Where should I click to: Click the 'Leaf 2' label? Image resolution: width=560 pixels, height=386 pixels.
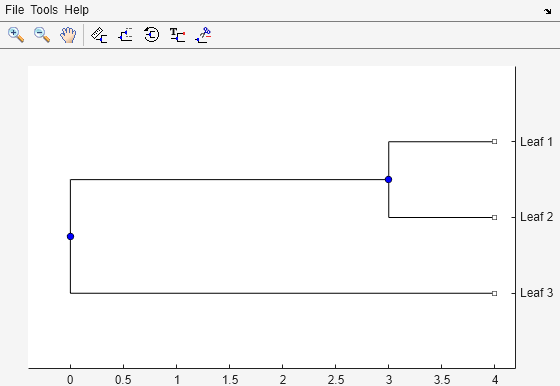click(x=536, y=217)
